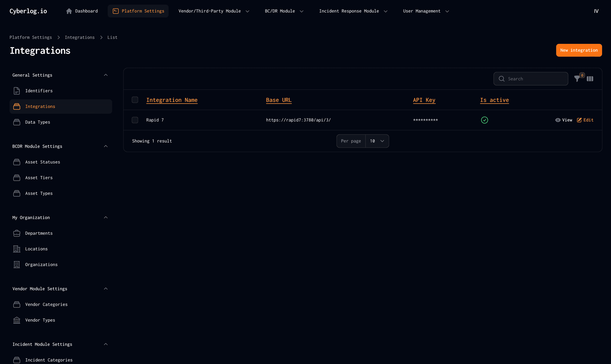Image resolution: width=611 pixels, height=364 pixels.
Task: Open Asset Statuses settings
Action: pos(43,162)
